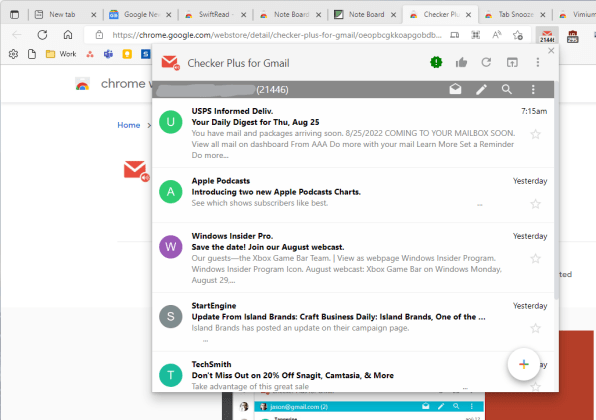The width and height of the screenshot is (596, 420).
Task: Add this page to favorites star icon
Action: tap(518, 35)
